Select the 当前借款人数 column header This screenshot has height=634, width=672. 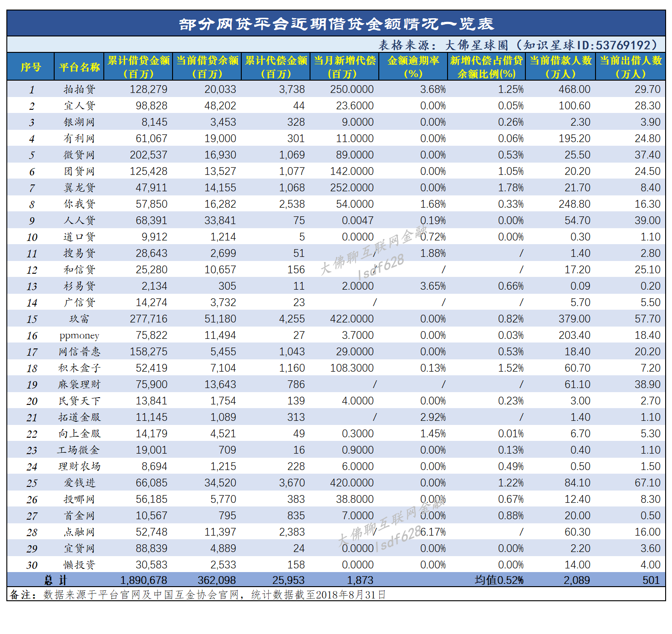560,67
